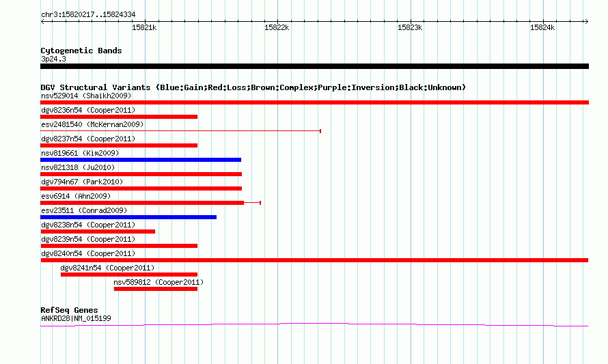Click the red bar under nsv821318

point(141,174)
